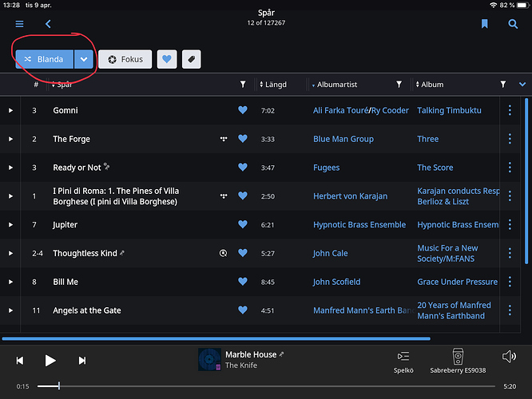
Task: Go back with the left arrow
Action: click(x=48, y=24)
